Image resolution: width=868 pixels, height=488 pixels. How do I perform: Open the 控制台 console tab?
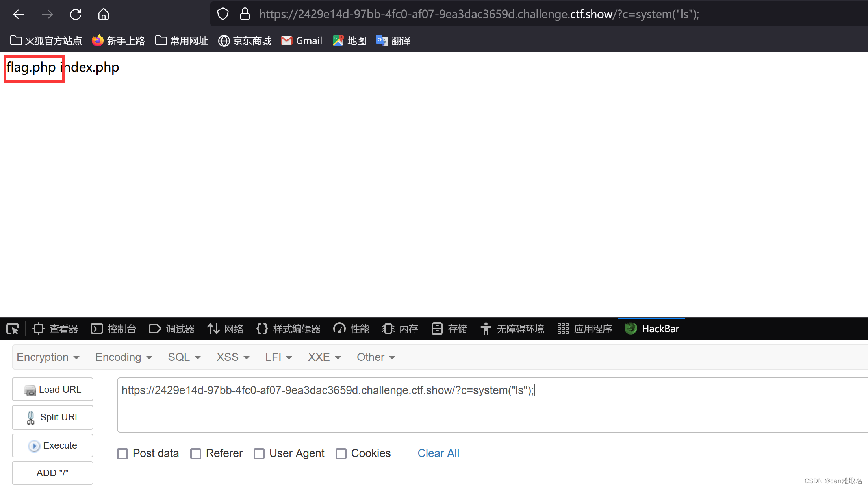tap(113, 329)
